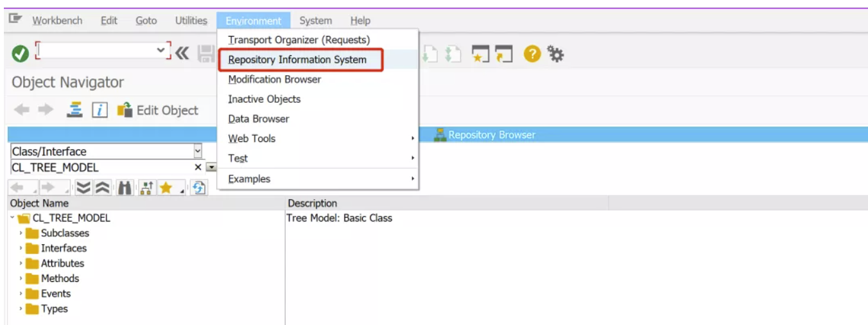Click the refresh object list icon
868x325 pixels.
[199, 188]
